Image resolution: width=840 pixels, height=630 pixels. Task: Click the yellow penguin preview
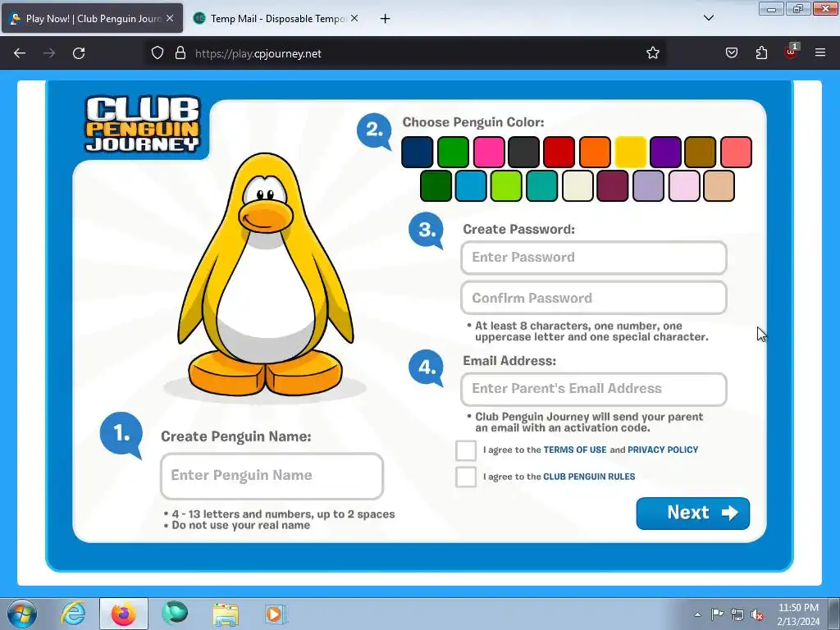click(x=266, y=275)
